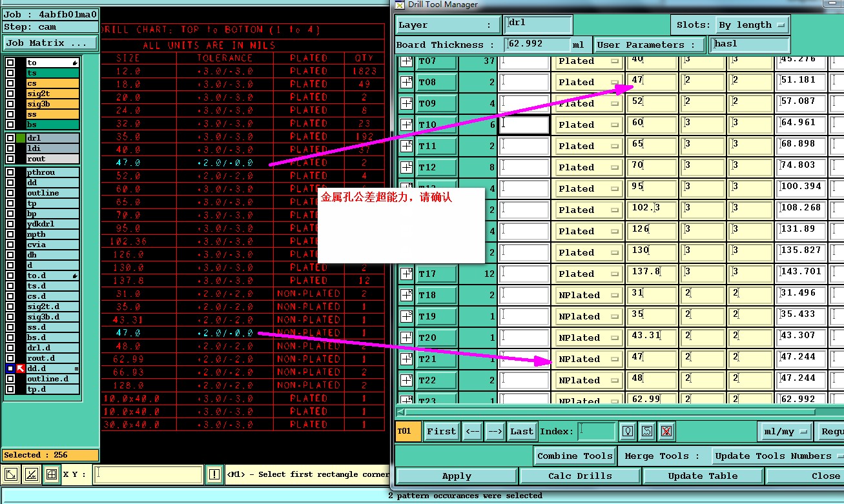Click the absolute coordinate arrow icon
The height and width of the screenshot is (504, 844).
[11, 475]
